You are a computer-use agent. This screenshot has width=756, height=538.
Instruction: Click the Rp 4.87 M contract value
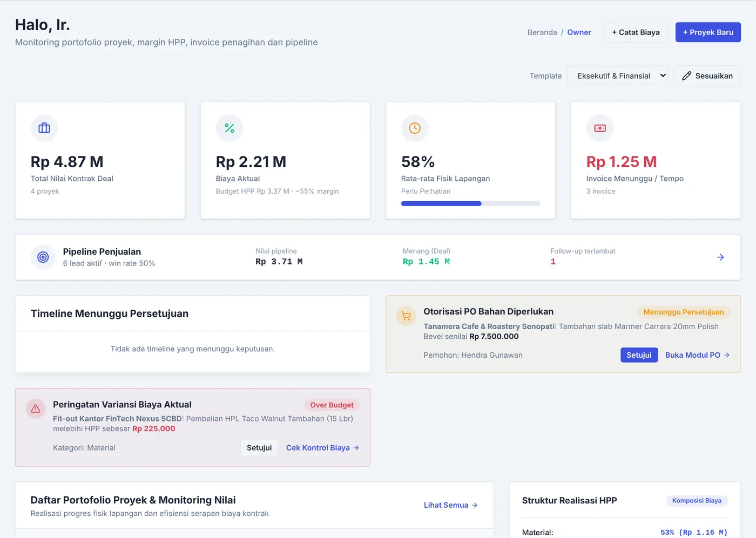(67, 162)
